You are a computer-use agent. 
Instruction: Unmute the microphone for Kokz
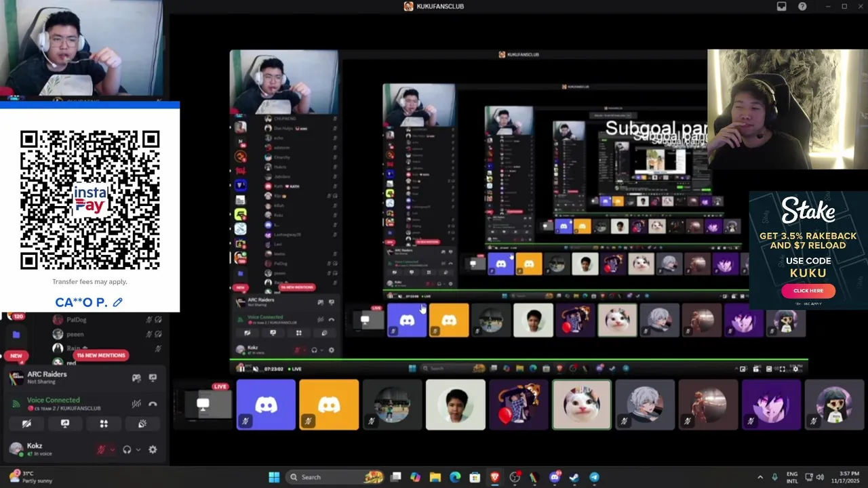click(x=101, y=449)
